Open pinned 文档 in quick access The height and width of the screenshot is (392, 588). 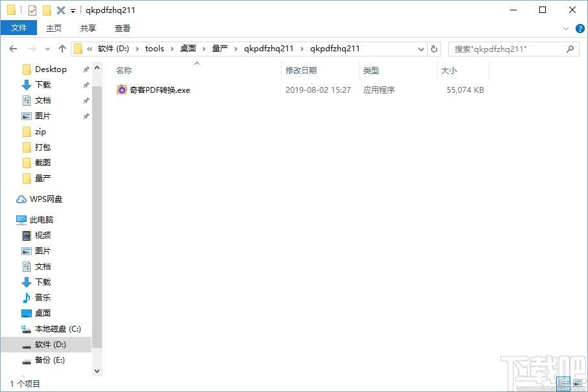[43, 101]
